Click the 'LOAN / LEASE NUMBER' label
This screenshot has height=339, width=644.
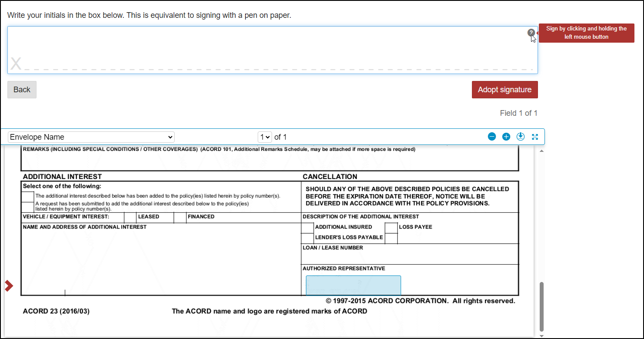pyautogui.click(x=333, y=248)
